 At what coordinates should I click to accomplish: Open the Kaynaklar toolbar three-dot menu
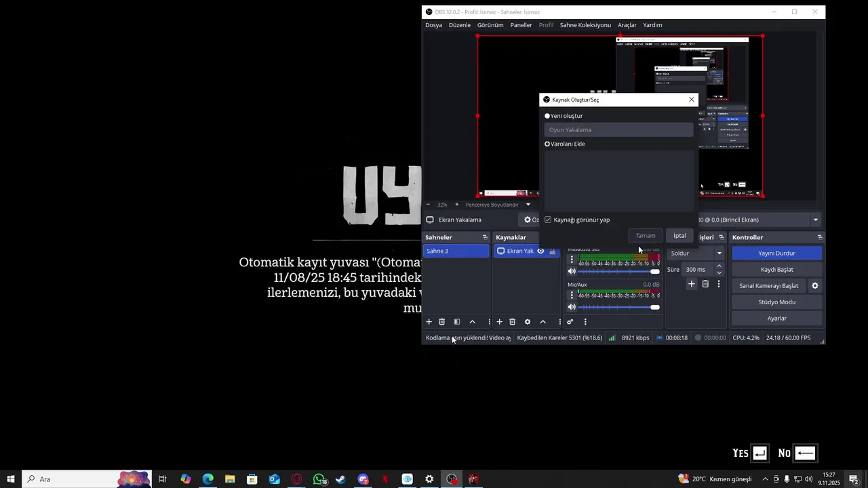pos(559,322)
